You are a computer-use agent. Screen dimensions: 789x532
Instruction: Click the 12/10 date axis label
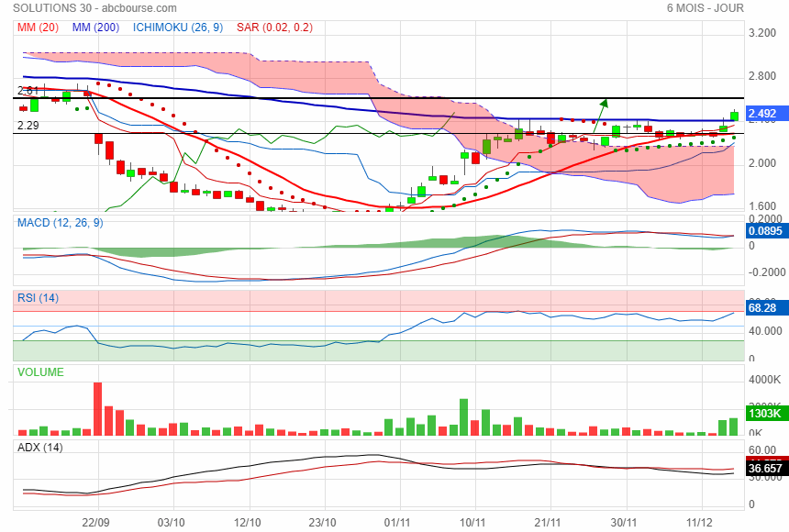(247, 522)
